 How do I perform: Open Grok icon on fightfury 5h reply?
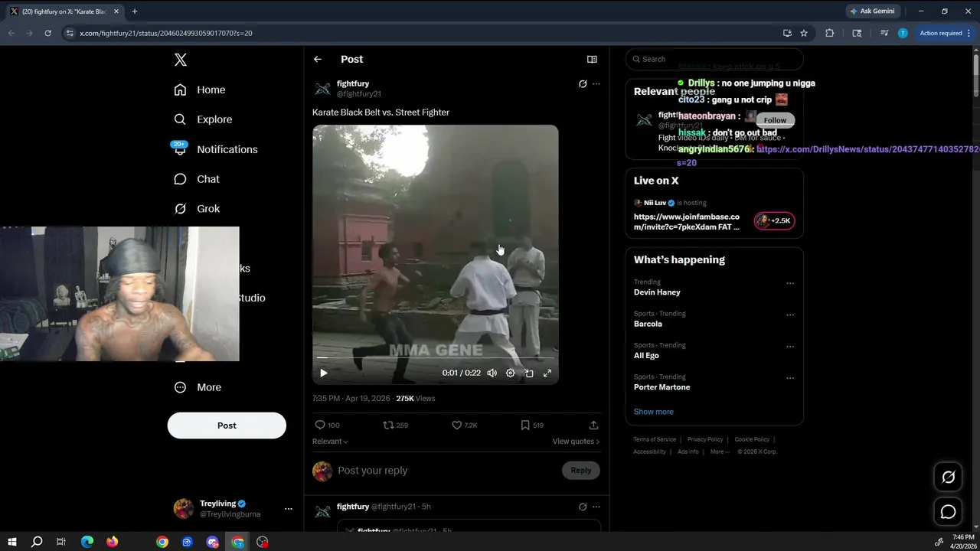(583, 507)
